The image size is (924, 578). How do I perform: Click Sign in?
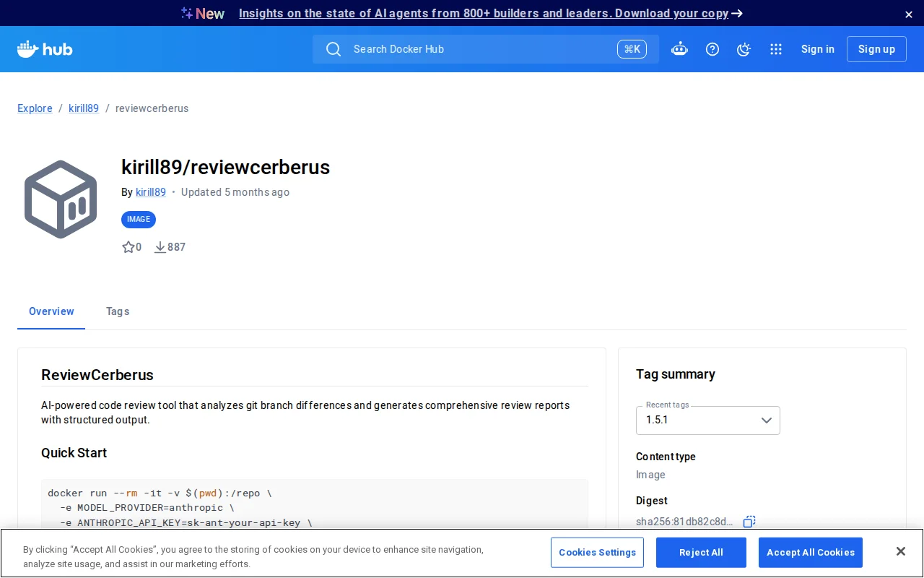click(x=818, y=49)
